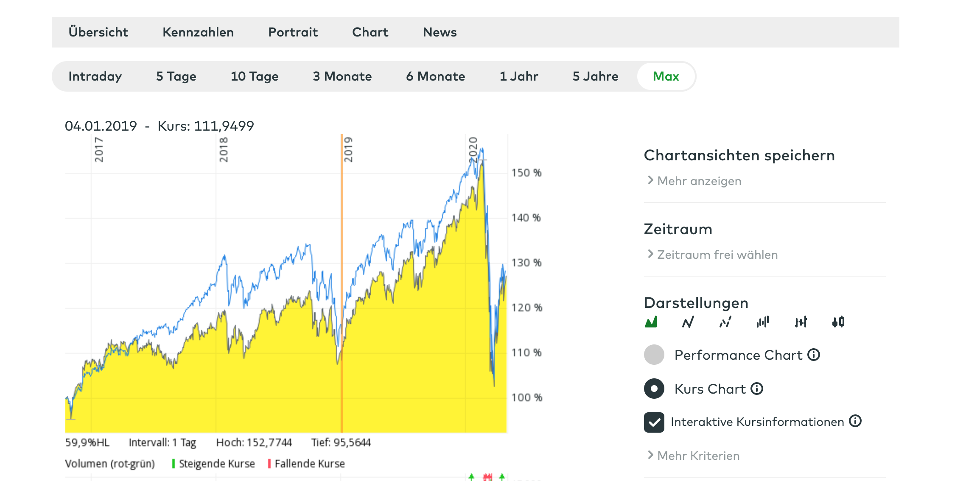980x481 pixels.
Task: Click the Hoch: 152,7744 value
Action: [254, 442]
